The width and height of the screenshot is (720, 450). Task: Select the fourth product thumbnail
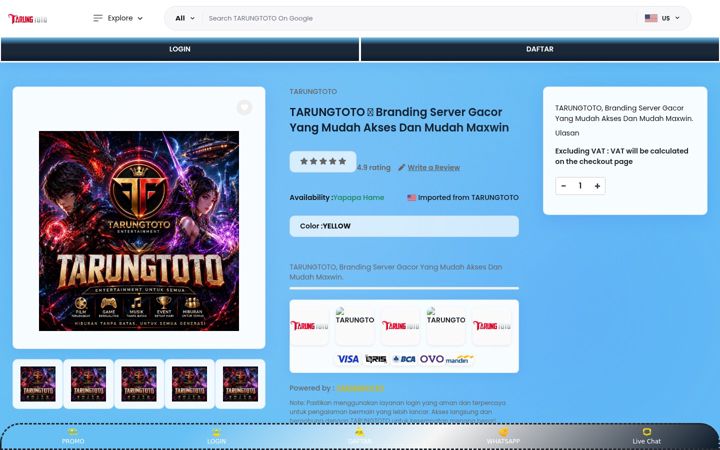pos(189,384)
